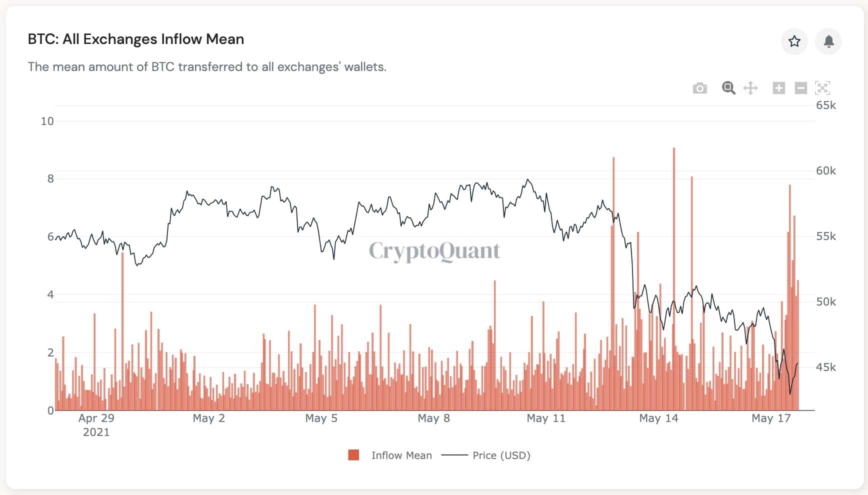Image resolution: width=868 pixels, height=495 pixels.
Task: Click the star favorite icon
Action: (794, 41)
